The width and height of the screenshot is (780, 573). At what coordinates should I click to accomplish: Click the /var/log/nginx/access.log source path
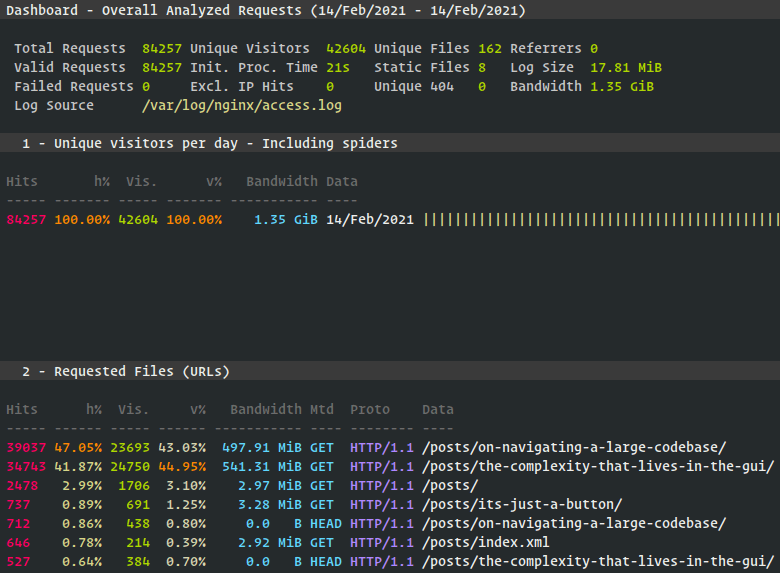click(241, 105)
